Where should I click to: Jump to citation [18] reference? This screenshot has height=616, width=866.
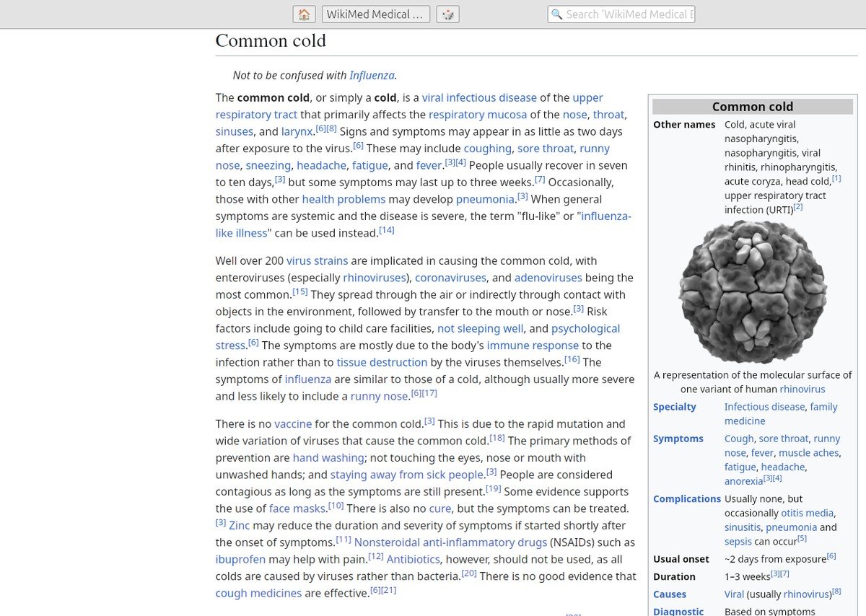(x=497, y=438)
